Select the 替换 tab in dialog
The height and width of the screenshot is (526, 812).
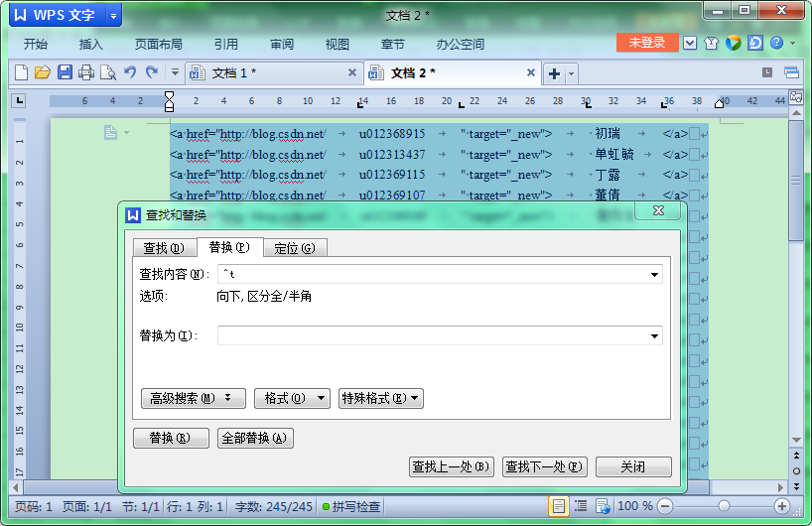click(229, 247)
